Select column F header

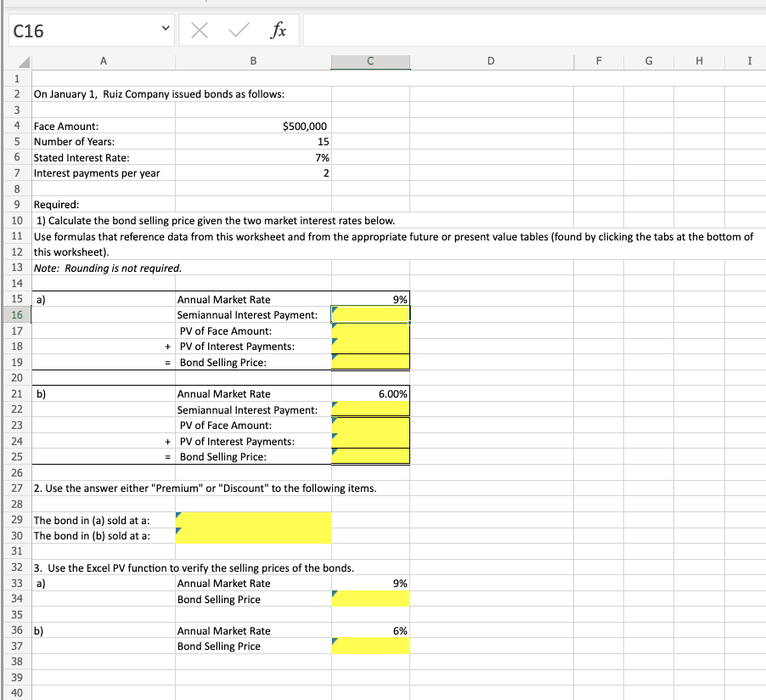click(599, 61)
